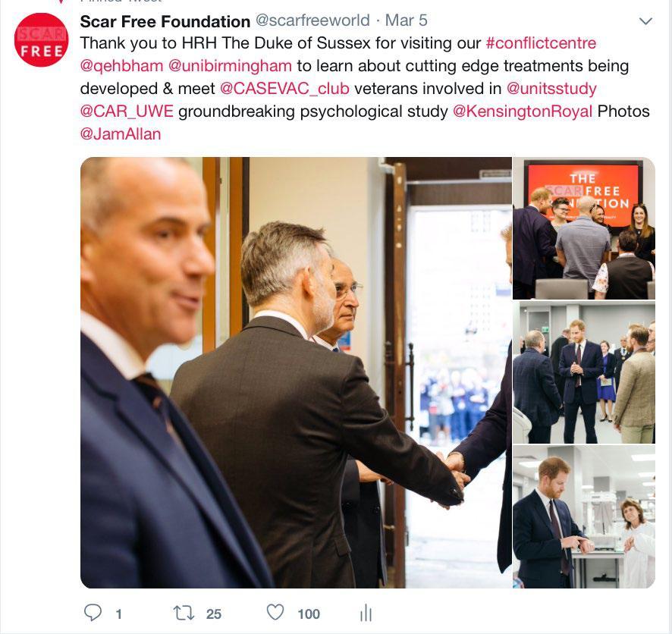Screen dimensions: 672x634
Task: Expand tweet options chevron dropdown
Action: tap(645, 21)
